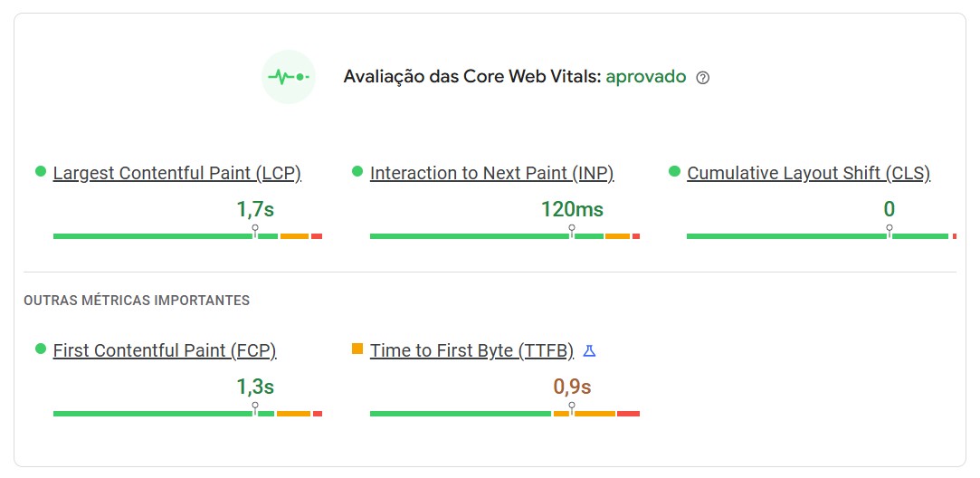Click the green dot beside Interaction to Next Paint
This screenshot has height=478, width=980.
pos(357,171)
